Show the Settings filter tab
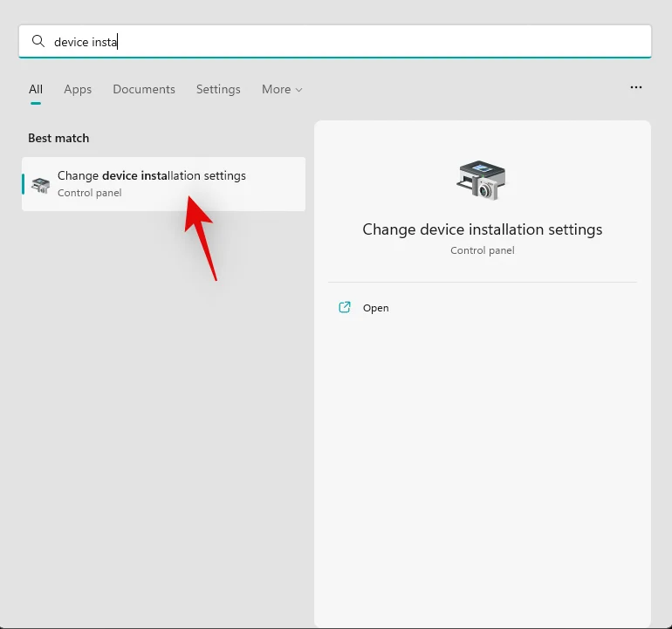 point(218,89)
